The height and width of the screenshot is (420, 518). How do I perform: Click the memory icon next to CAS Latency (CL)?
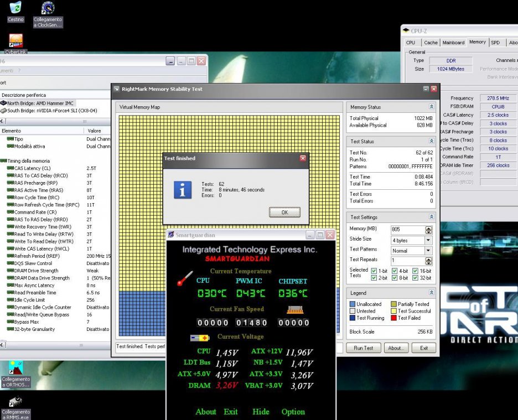(x=11, y=168)
